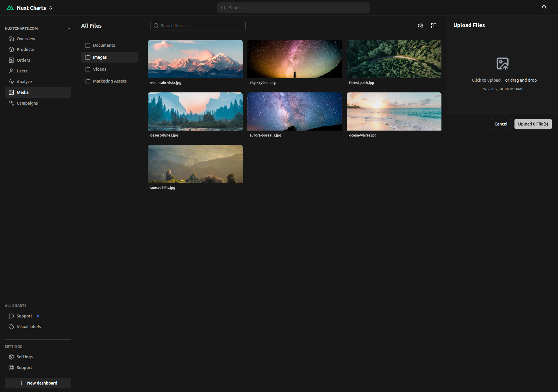Click the Nuxt Charts logo icon

point(10,8)
